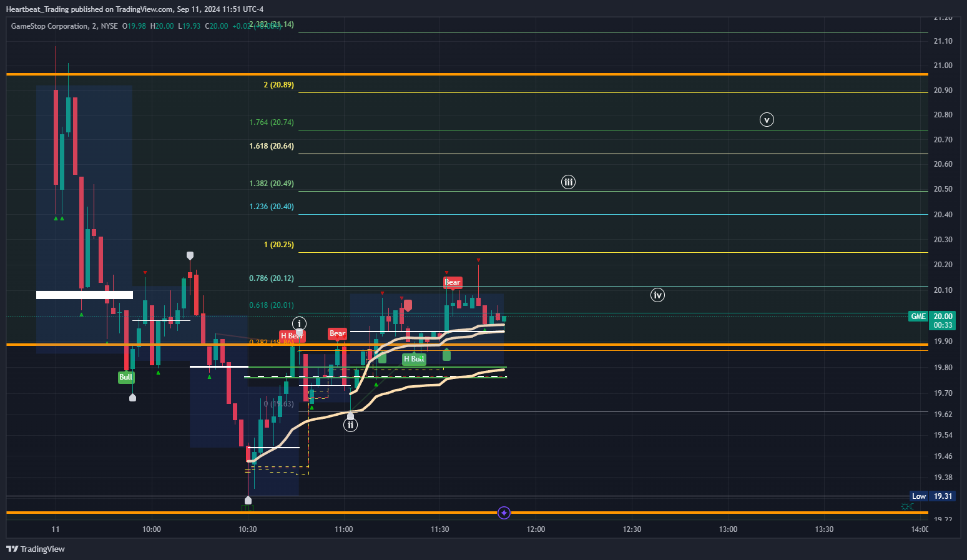This screenshot has width=967, height=560.
Task: Click the high value H20.00
Action: [x=162, y=26]
